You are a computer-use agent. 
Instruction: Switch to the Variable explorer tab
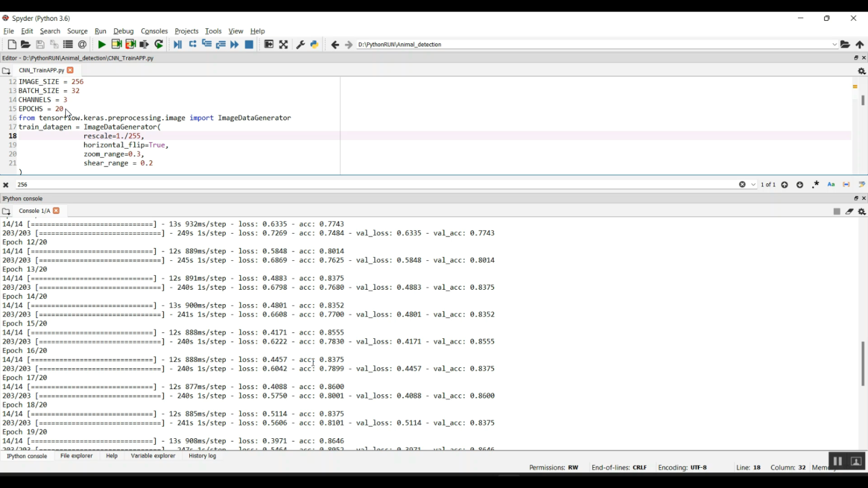pos(153,456)
